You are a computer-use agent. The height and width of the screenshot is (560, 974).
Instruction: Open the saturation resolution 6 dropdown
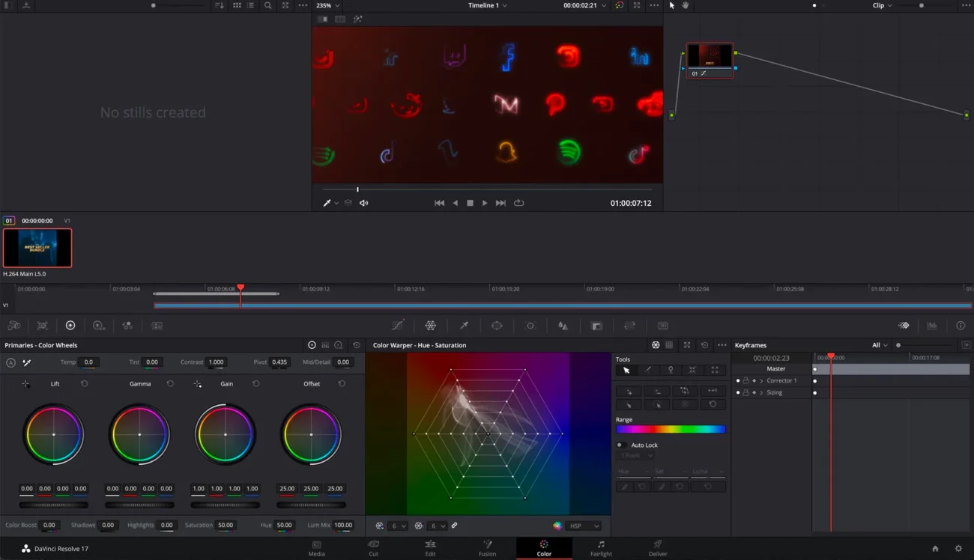437,526
